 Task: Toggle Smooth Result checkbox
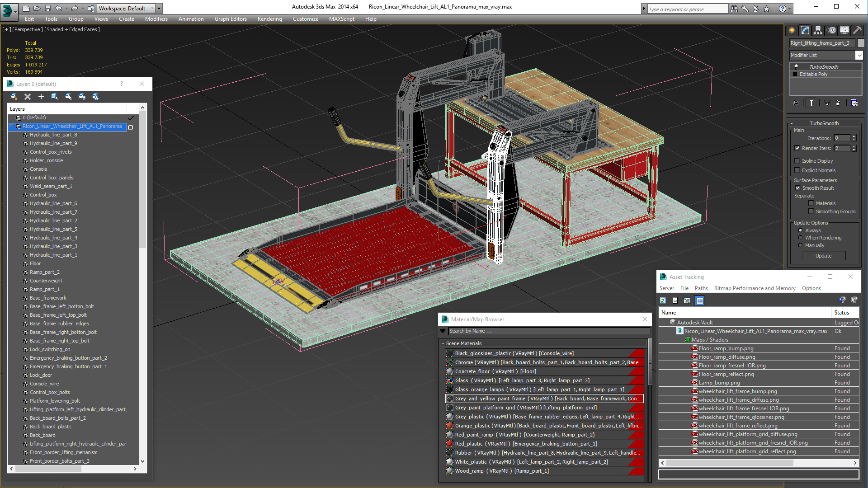[x=797, y=188]
